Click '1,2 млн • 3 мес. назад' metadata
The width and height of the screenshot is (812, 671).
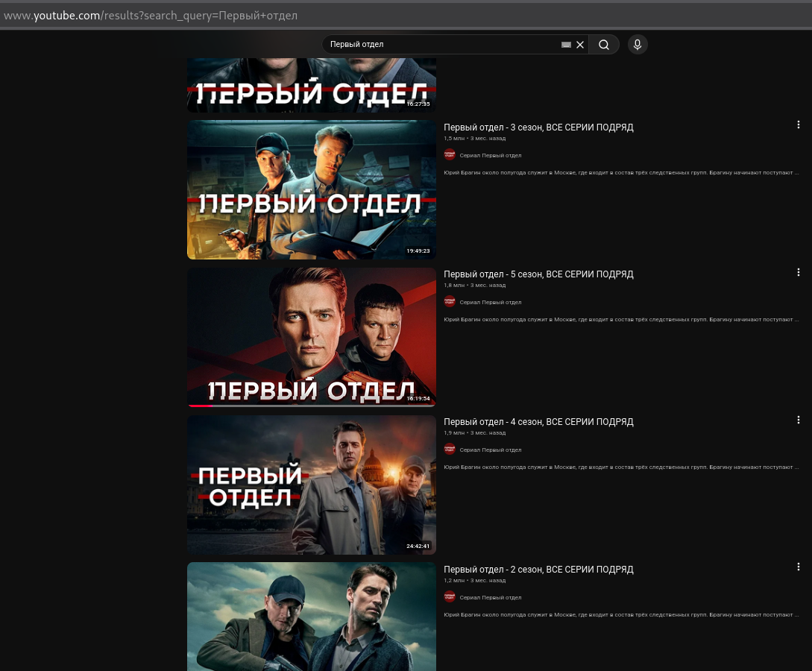[474, 580]
